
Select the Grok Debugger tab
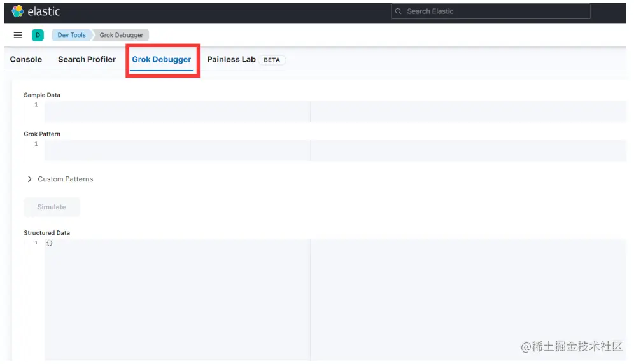click(161, 59)
